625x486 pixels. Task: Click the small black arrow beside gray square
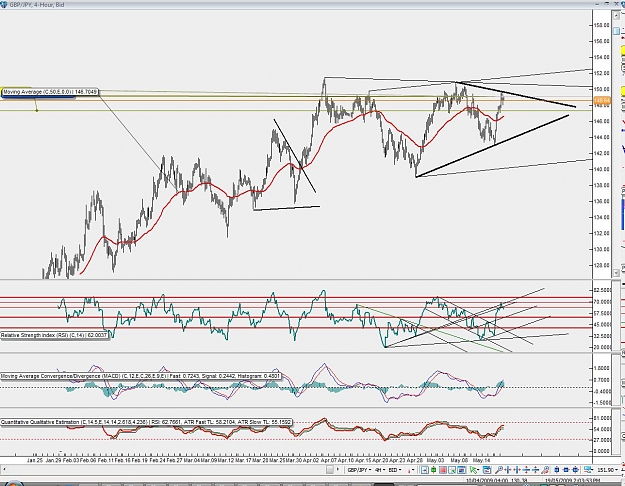[x=338, y=469]
